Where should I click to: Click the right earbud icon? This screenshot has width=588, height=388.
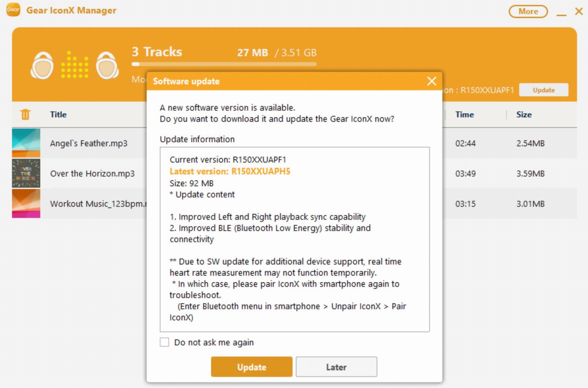(107, 65)
